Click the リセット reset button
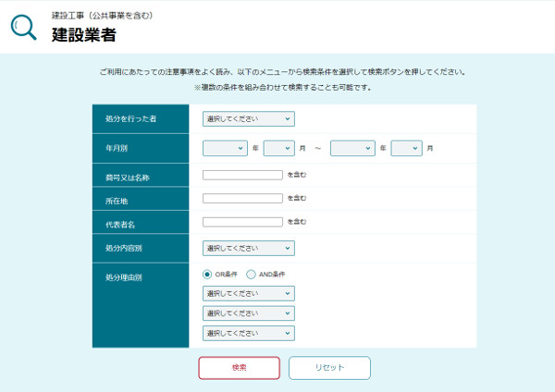 click(329, 368)
